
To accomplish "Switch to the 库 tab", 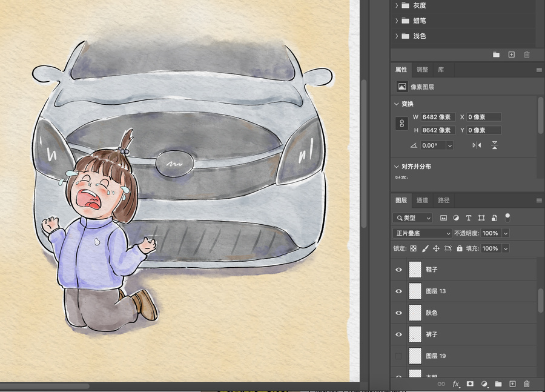I will point(441,70).
